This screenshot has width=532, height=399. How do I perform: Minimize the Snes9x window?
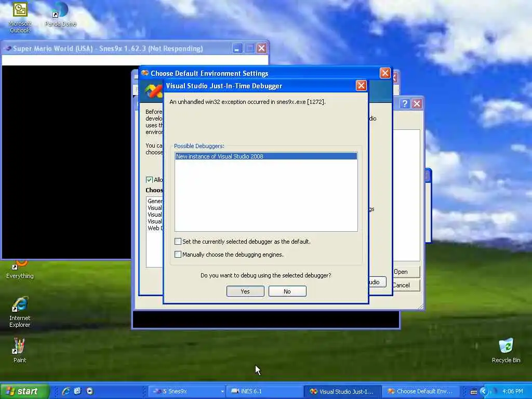pos(237,48)
